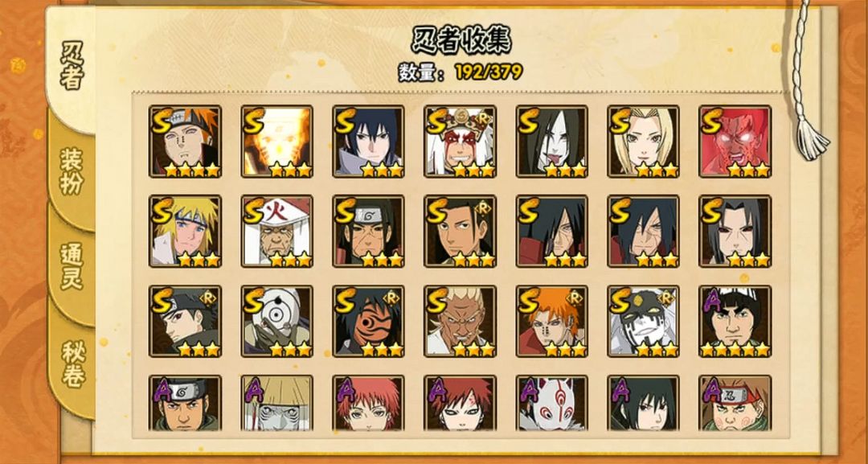Screen dimensions: 868x464
Task: Switch to the 通灵 tab
Action: 72,266
